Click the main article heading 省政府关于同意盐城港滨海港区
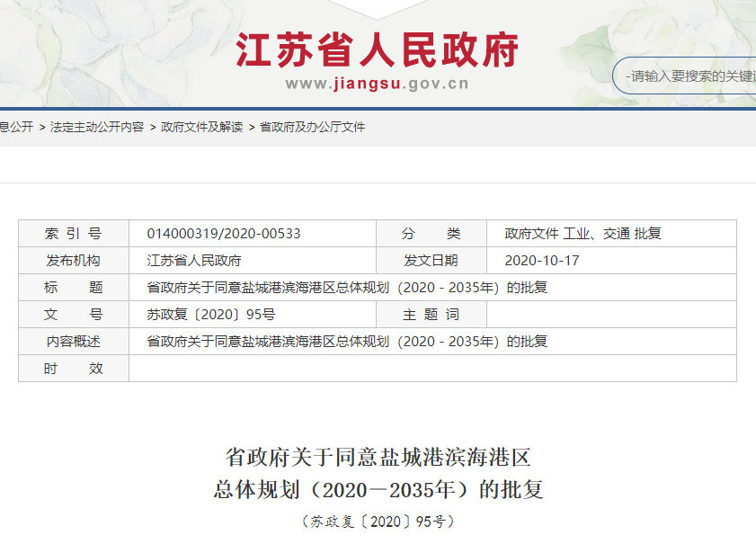This screenshot has width=756, height=544. pyautogui.click(x=378, y=457)
